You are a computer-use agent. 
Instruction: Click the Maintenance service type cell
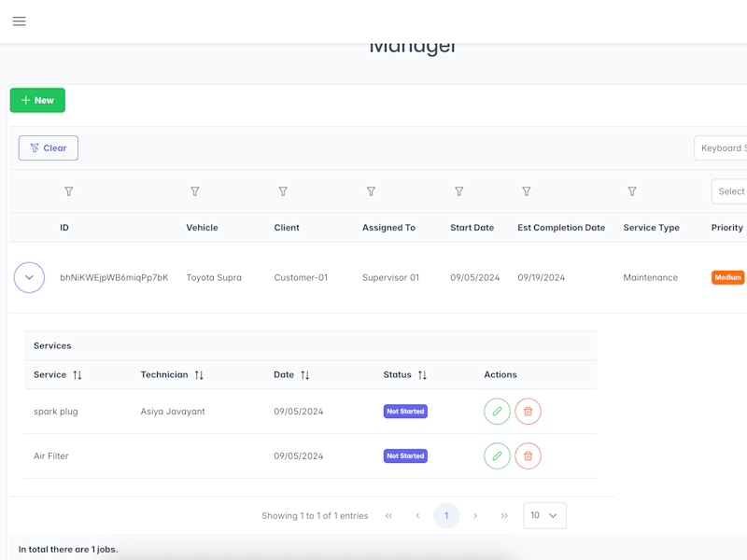[x=650, y=277]
